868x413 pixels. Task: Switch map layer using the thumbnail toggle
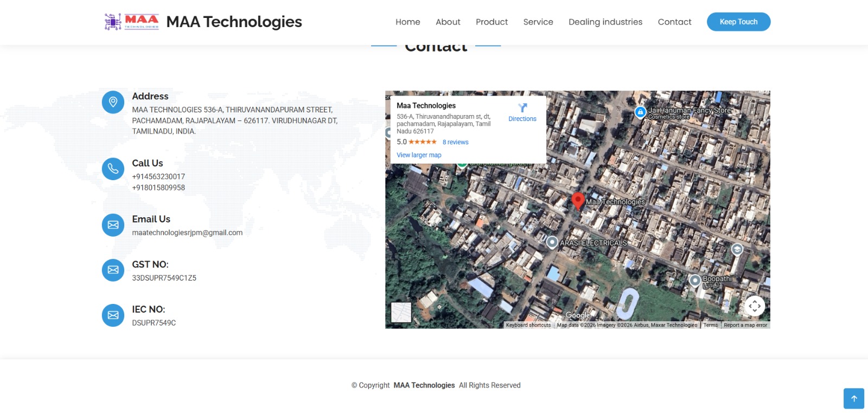(401, 312)
